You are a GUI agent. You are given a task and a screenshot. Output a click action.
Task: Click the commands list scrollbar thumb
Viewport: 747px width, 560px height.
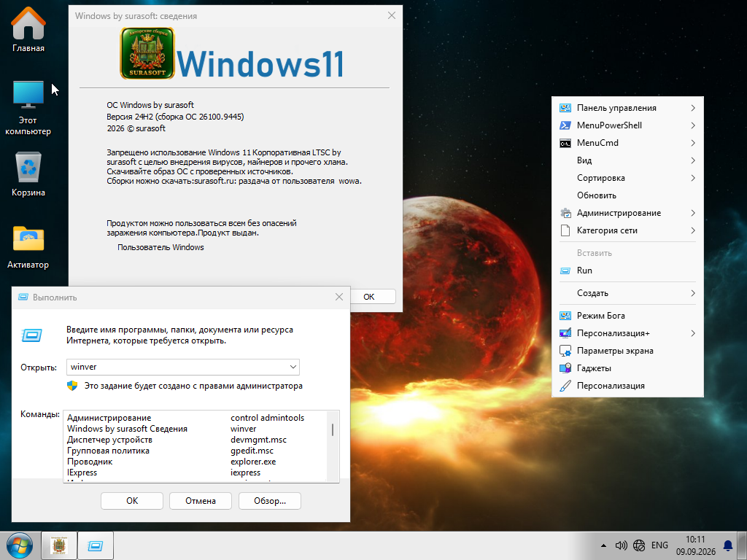332,429
